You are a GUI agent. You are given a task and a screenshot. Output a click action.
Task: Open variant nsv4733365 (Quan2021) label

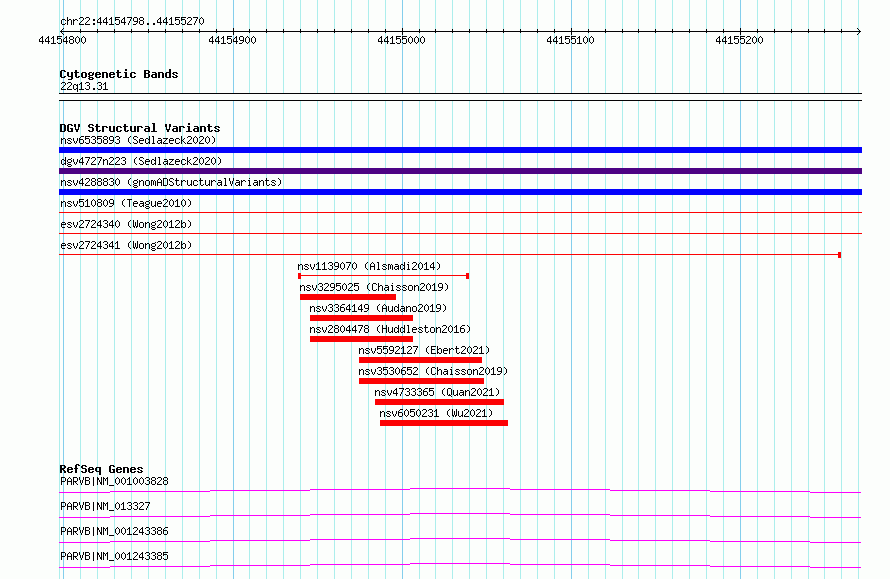(x=437, y=392)
